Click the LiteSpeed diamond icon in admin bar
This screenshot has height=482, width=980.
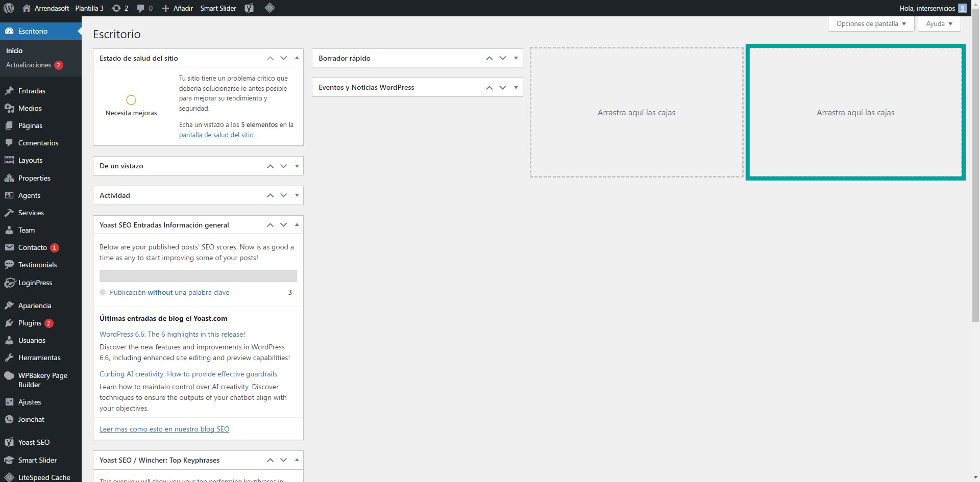tap(270, 8)
